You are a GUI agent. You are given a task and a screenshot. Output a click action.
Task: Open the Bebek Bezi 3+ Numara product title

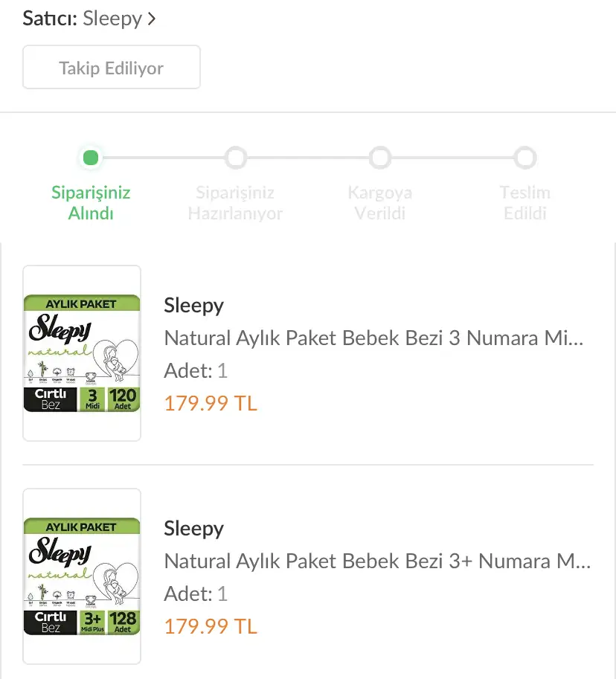coord(378,561)
